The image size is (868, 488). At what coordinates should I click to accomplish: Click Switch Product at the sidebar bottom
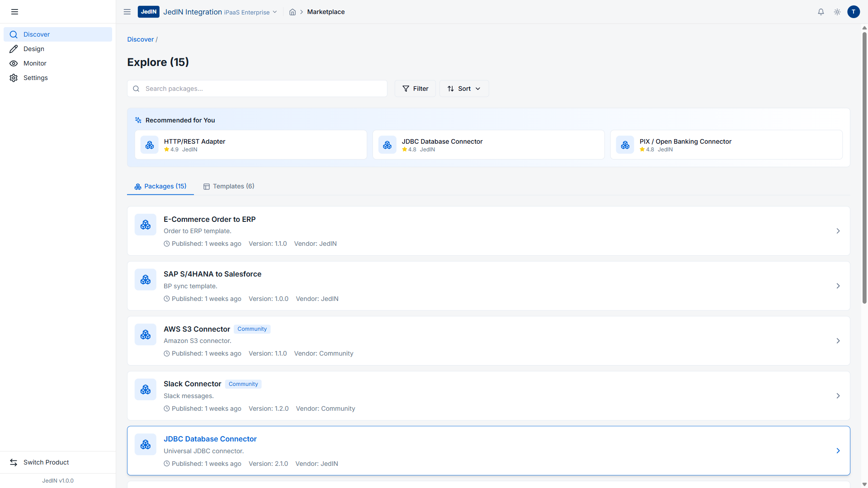[46, 462]
